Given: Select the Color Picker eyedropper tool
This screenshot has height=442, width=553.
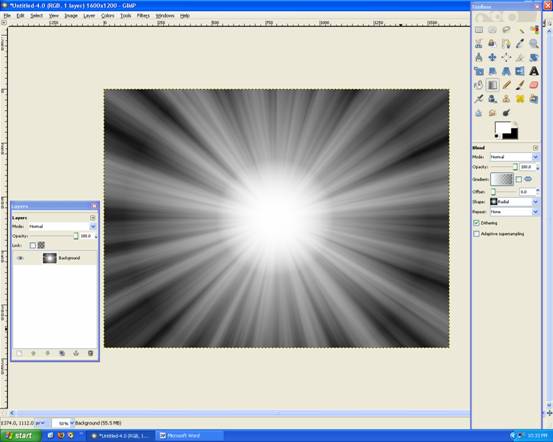Looking at the screenshot, I should (520, 43).
